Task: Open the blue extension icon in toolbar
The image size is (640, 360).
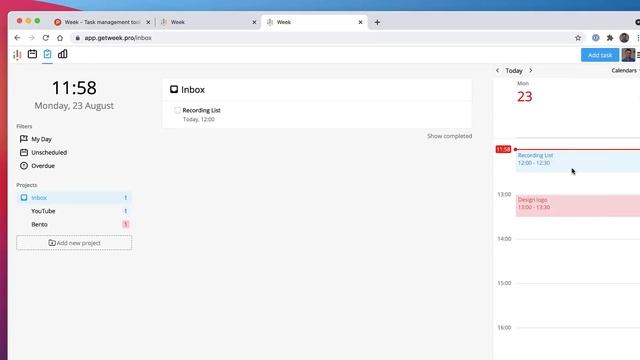Action: tap(596, 38)
